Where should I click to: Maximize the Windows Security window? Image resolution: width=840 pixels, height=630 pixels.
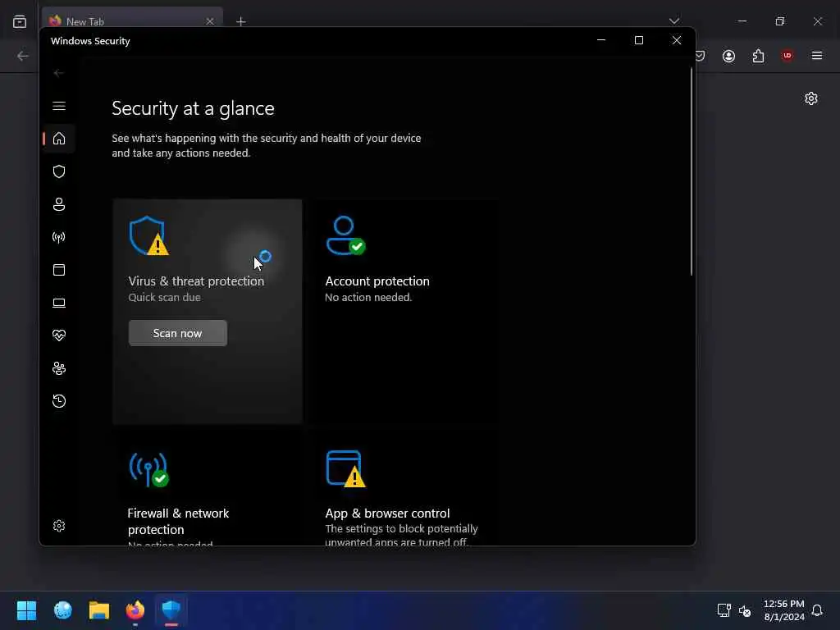click(x=638, y=40)
